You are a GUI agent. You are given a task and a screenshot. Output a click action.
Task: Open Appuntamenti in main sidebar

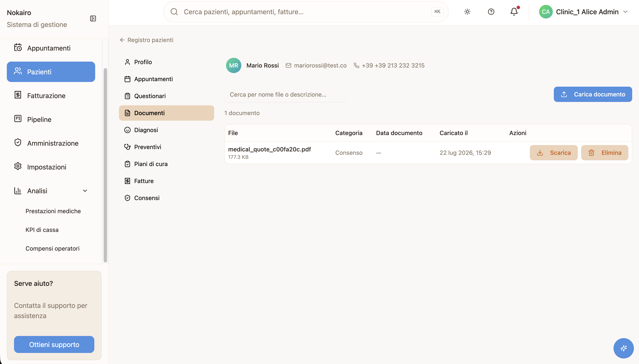[x=51, y=48]
